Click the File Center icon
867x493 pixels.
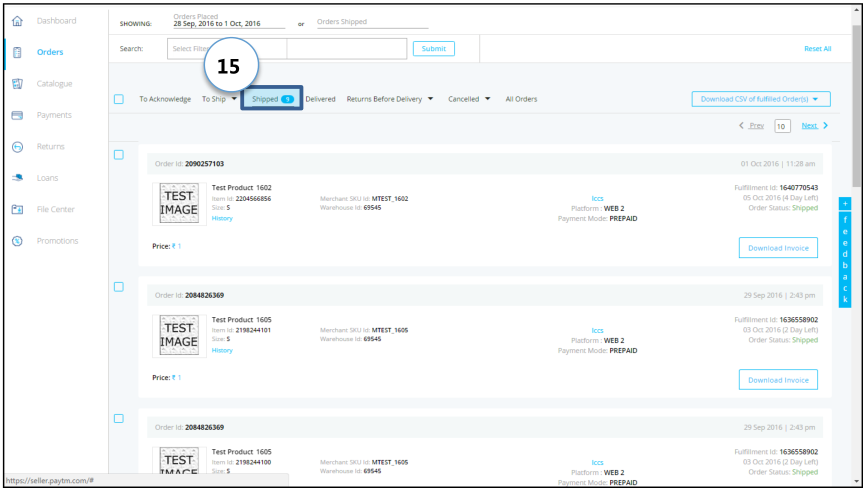17,209
